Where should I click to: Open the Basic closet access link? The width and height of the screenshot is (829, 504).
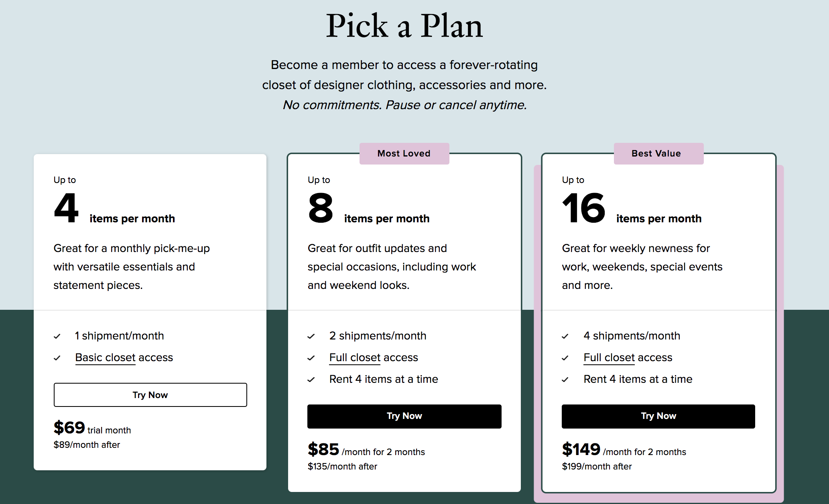pos(124,358)
